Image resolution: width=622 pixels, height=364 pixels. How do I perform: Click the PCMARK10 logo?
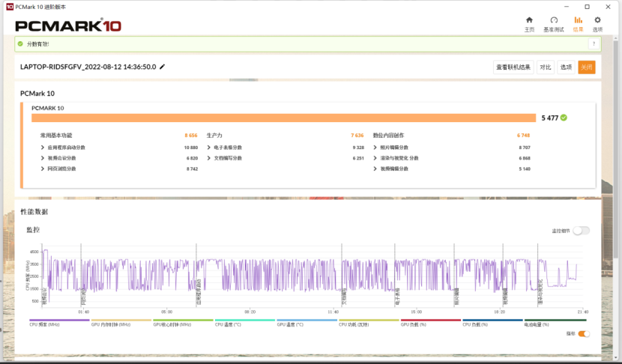point(68,25)
